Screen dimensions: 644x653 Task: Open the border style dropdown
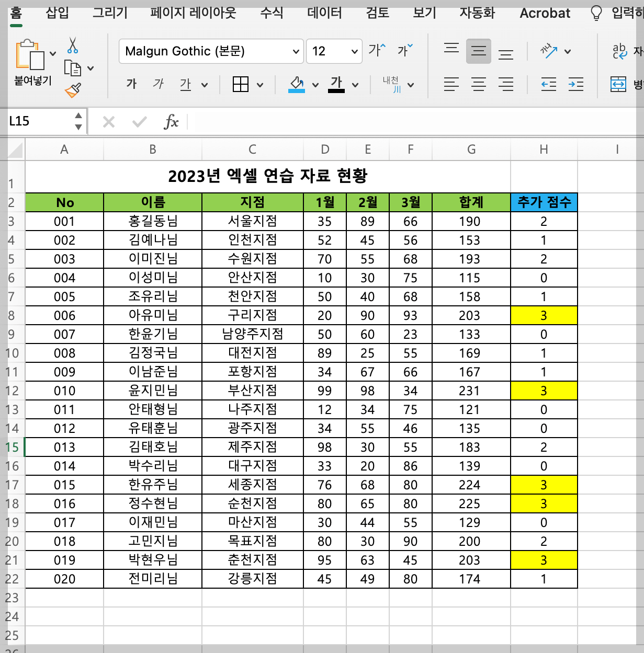(259, 84)
